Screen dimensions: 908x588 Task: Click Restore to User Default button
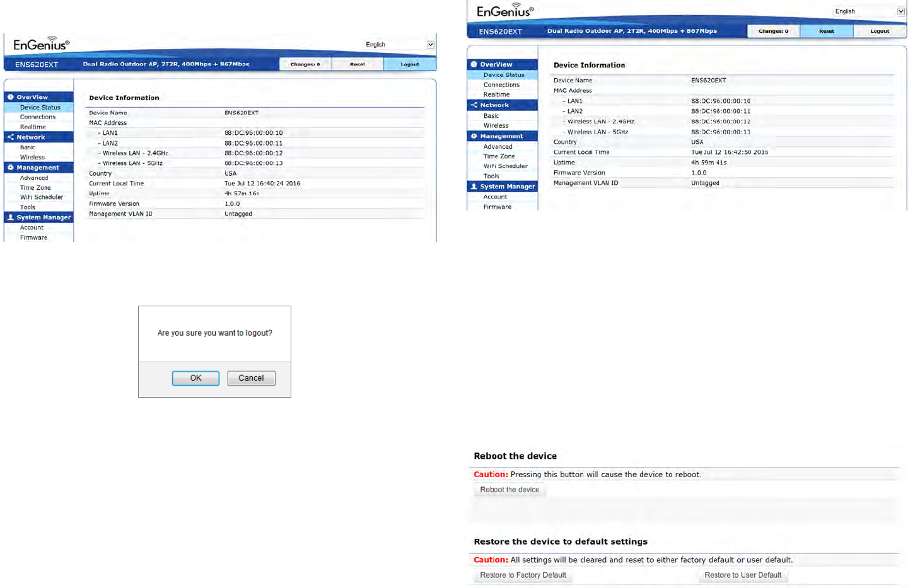(743, 575)
